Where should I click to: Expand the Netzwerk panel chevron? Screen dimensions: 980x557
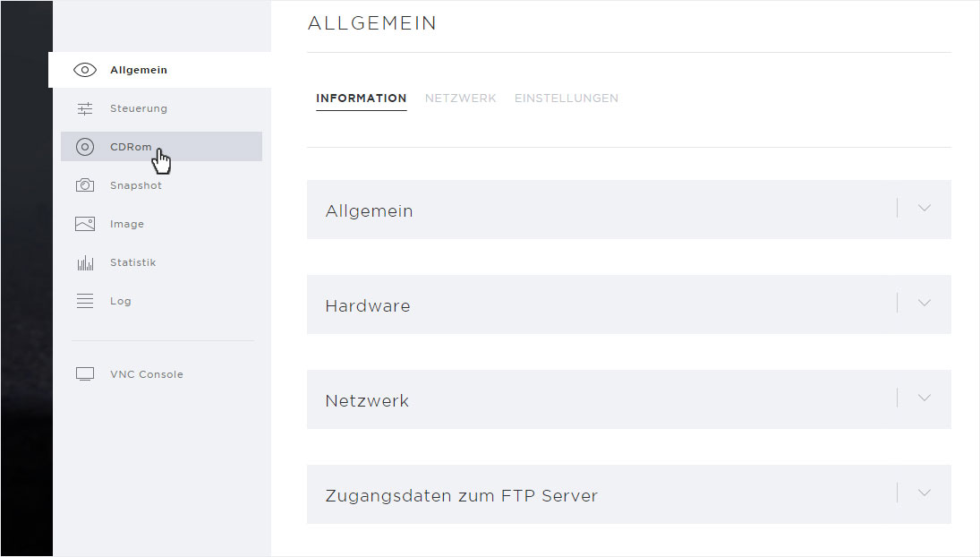pyautogui.click(x=925, y=398)
